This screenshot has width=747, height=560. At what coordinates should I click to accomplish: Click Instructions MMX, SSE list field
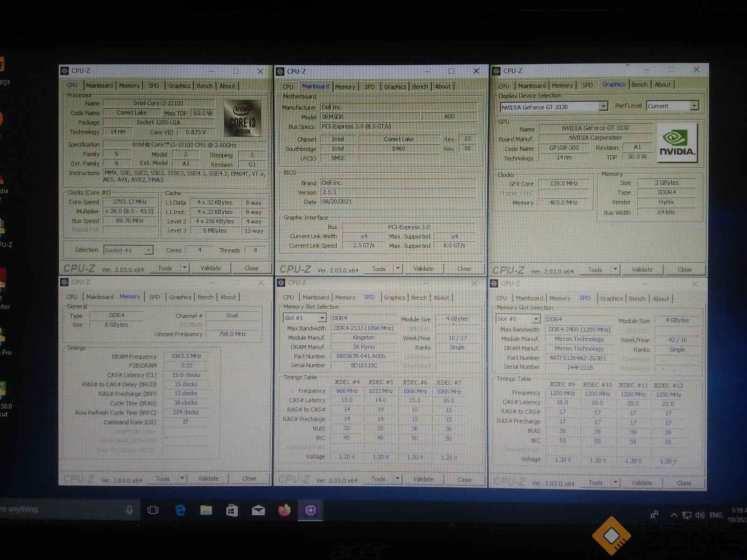(x=184, y=176)
